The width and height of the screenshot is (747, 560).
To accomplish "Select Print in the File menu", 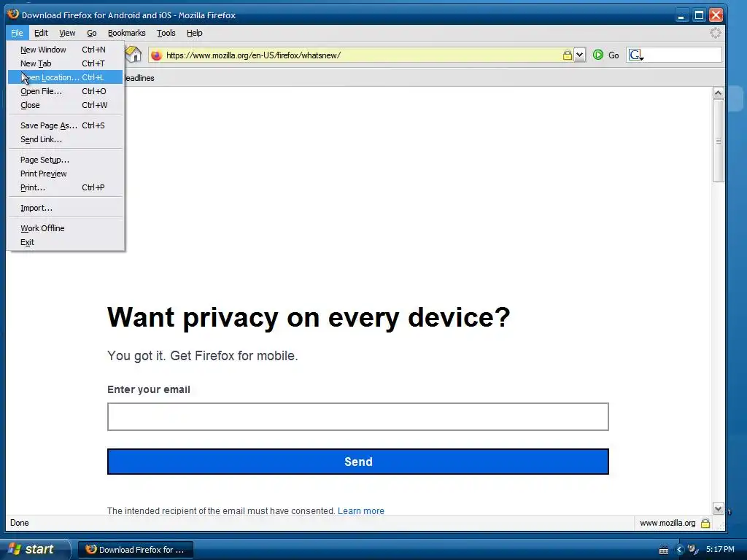I will coord(65,187).
